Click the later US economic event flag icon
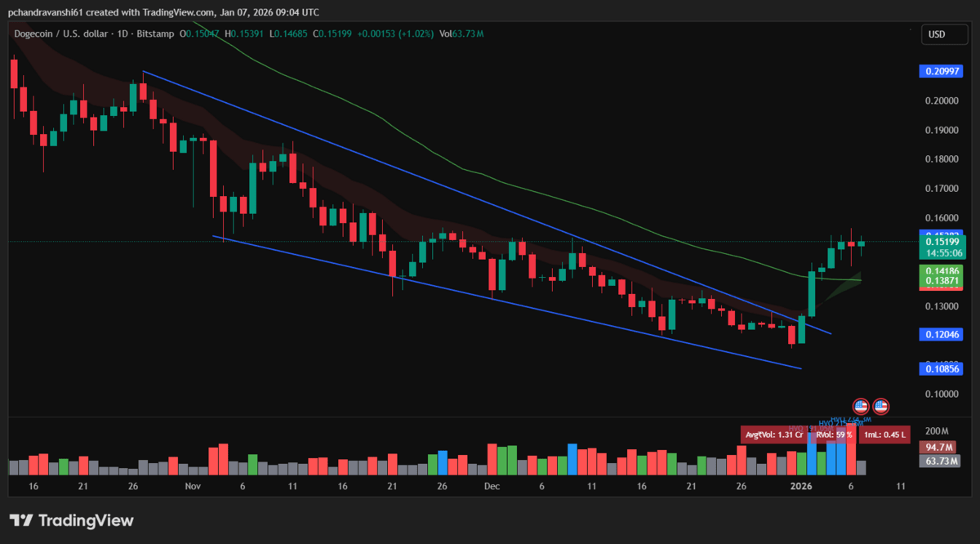The image size is (980, 544). 881,405
